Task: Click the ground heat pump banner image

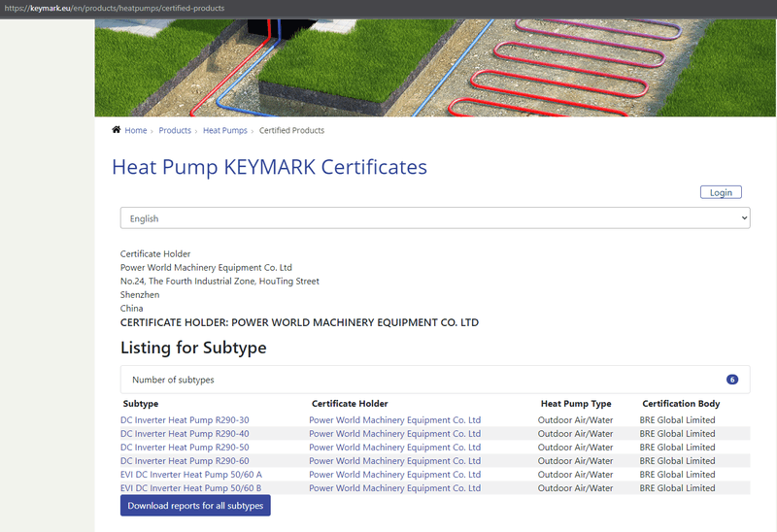Action: pyautogui.click(x=435, y=68)
